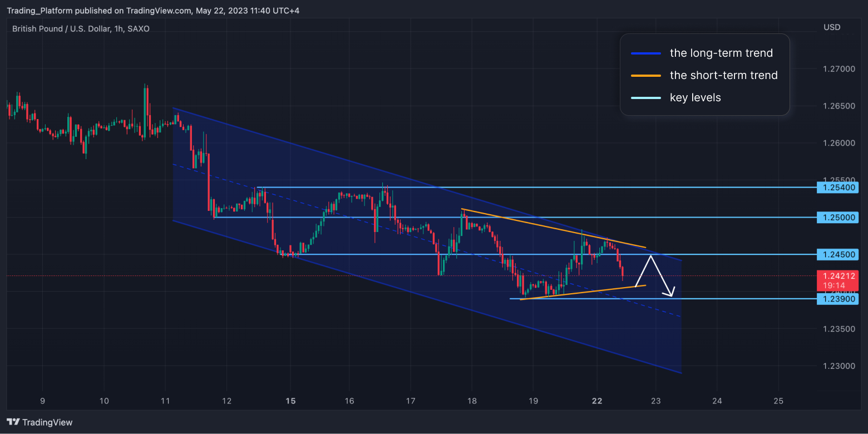Pick the light blue key levels legend swatch
The height and width of the screenshot is (434, 868).
point(646,98)
